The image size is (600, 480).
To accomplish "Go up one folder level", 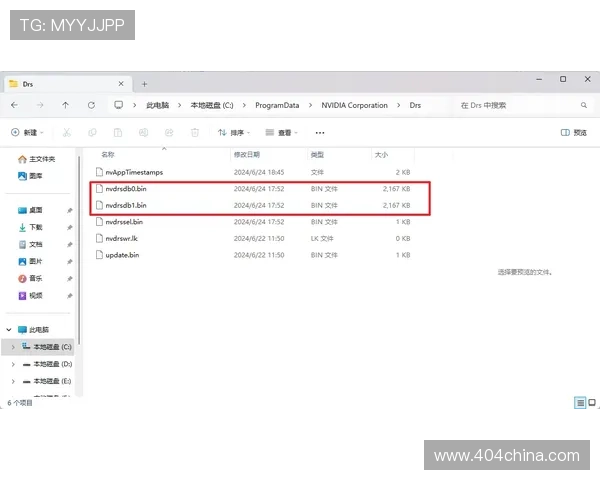I will 65,105.
